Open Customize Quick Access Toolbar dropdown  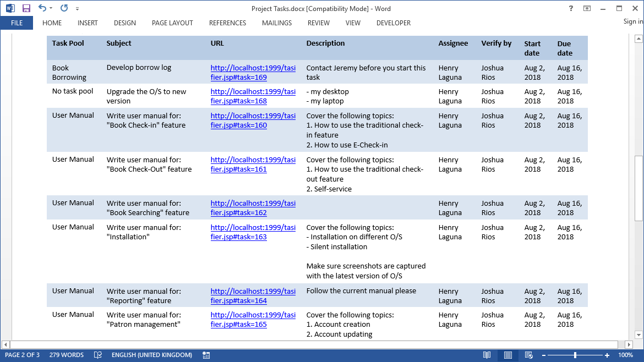[77, 9]
